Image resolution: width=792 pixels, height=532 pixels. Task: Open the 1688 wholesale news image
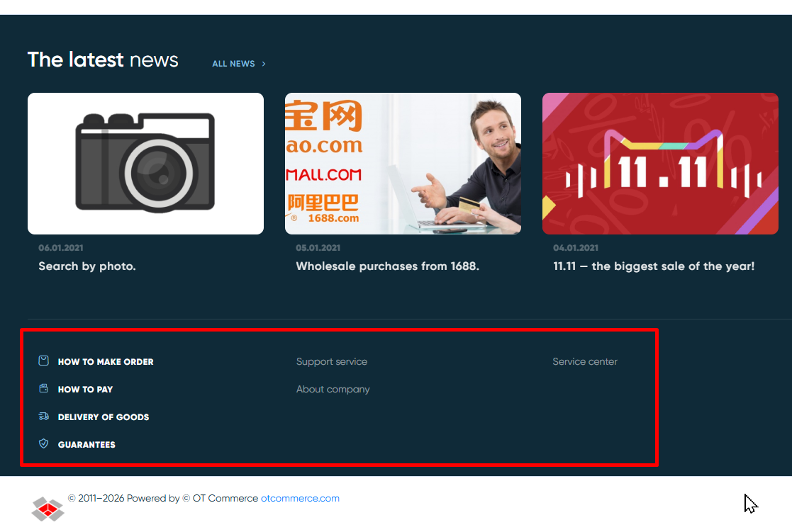tap(403, 164)
